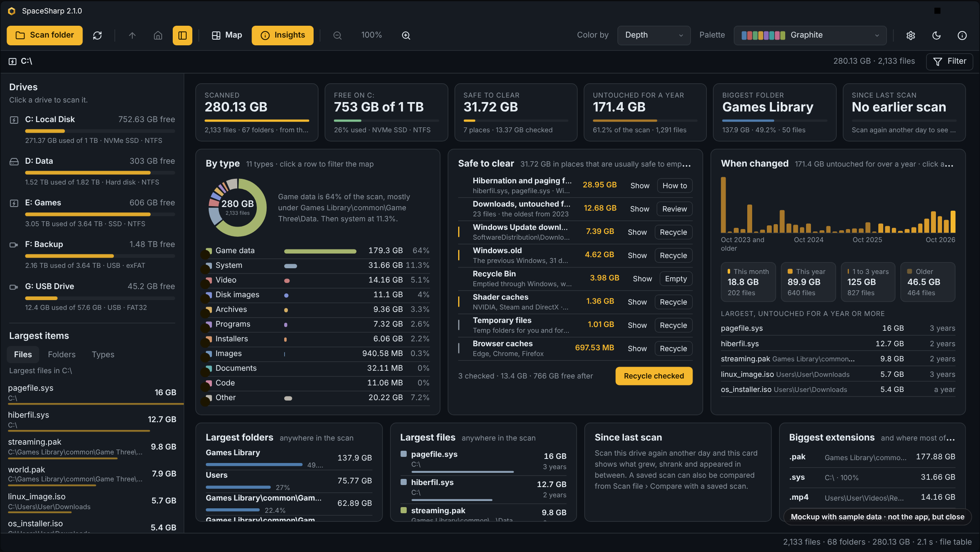Click the zoom in magnifier
This screenshot has width=980, height=552.
point(406,36)
